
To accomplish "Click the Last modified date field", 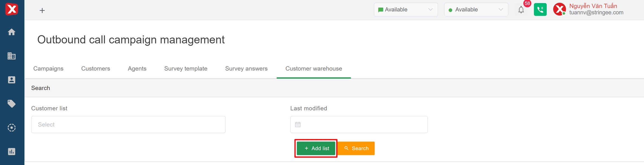I will [x=359, y=125].
